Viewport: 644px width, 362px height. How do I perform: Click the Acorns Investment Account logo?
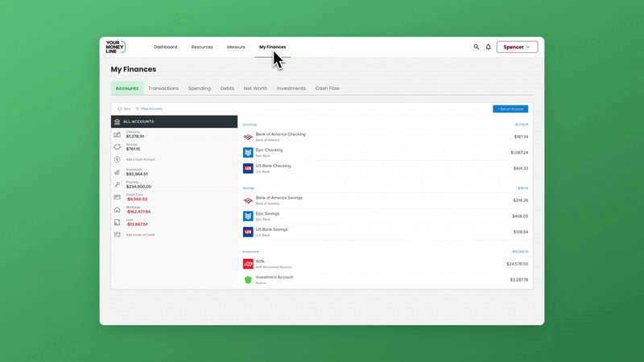(x=248, y=280)
